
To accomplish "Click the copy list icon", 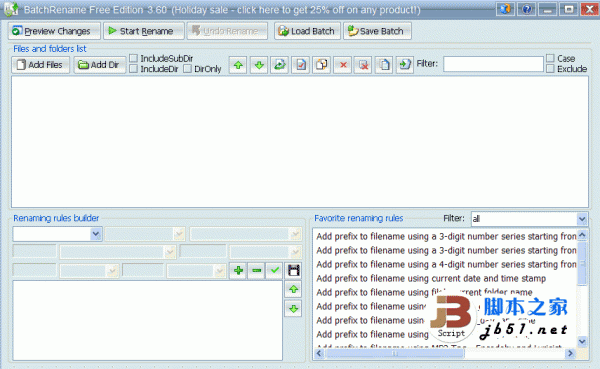I will point(384,65).
